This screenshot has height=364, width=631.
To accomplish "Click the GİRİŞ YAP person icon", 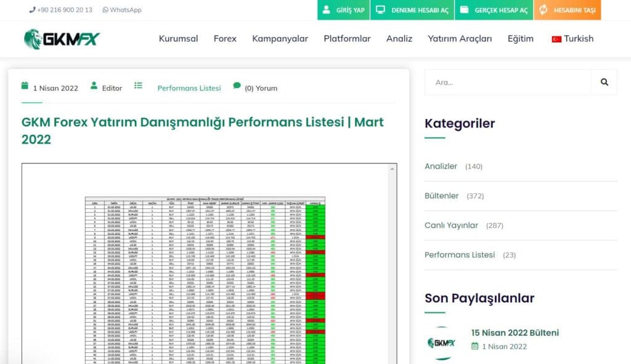I will tap(327, 9).
